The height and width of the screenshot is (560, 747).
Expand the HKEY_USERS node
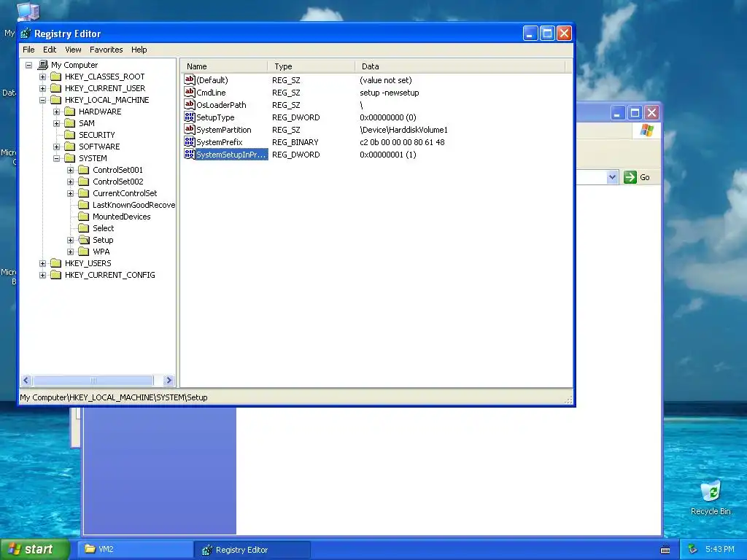click(42, 263)
